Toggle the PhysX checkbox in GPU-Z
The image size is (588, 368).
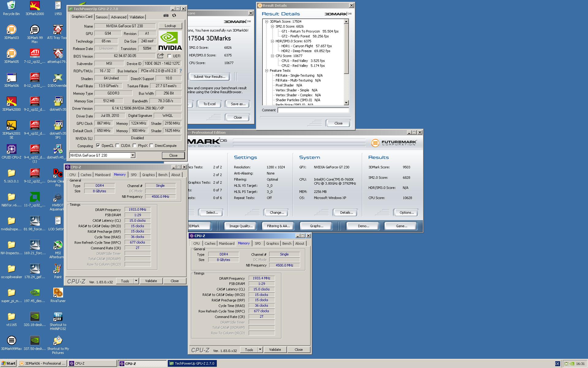click(x=134, y=146)
